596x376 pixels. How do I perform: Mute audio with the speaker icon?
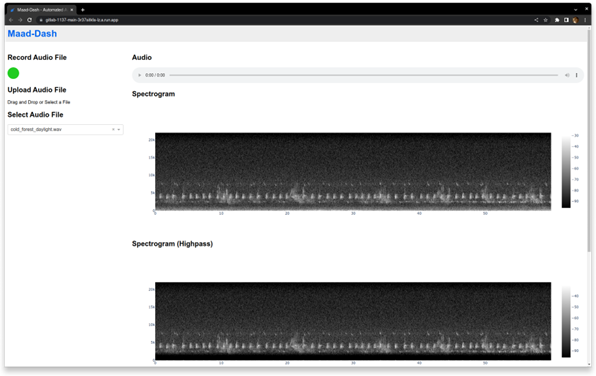(567, 75)
